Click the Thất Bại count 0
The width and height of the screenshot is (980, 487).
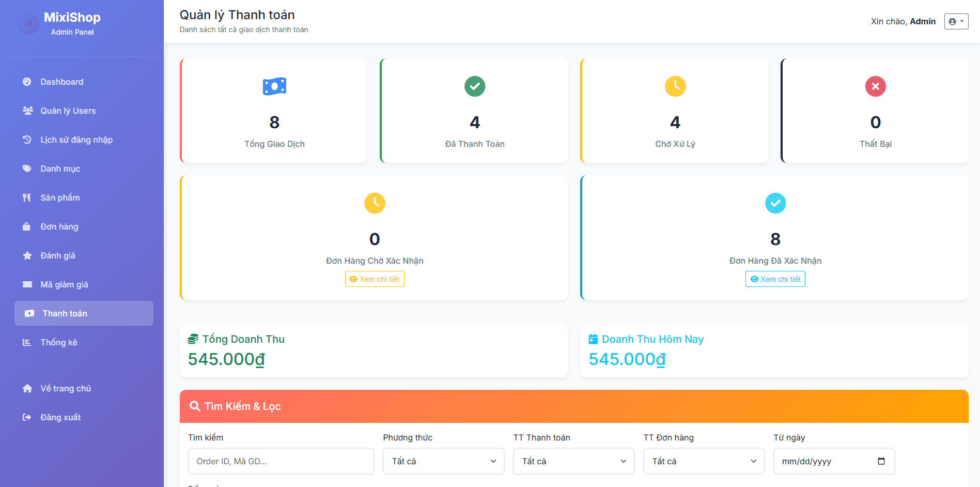(x=876, y=123)
